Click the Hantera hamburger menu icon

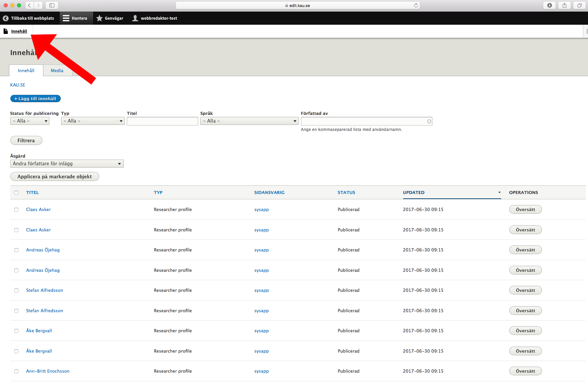coord(66,18)
